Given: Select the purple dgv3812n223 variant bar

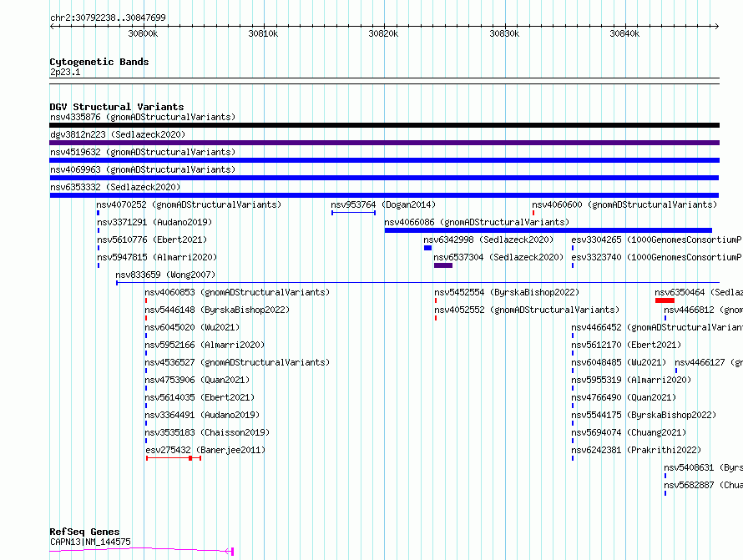Looking at the screenshot, I should click(384, 143).
